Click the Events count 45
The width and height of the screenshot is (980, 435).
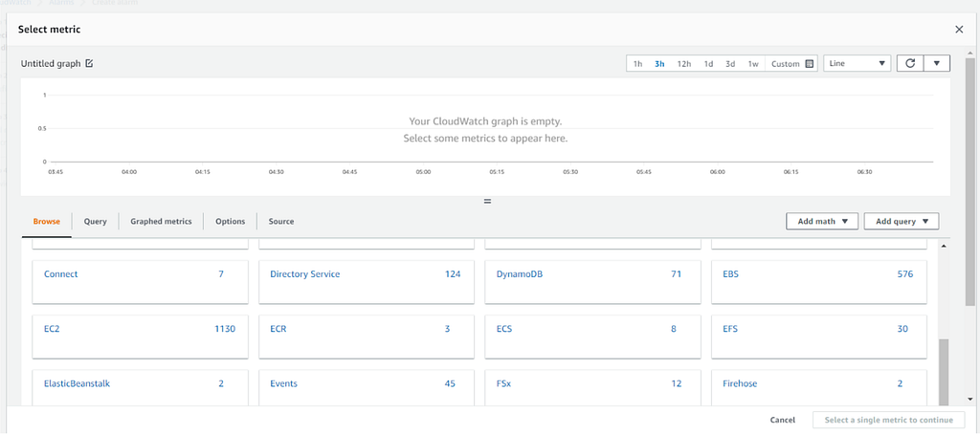click(x=450, y=383)
